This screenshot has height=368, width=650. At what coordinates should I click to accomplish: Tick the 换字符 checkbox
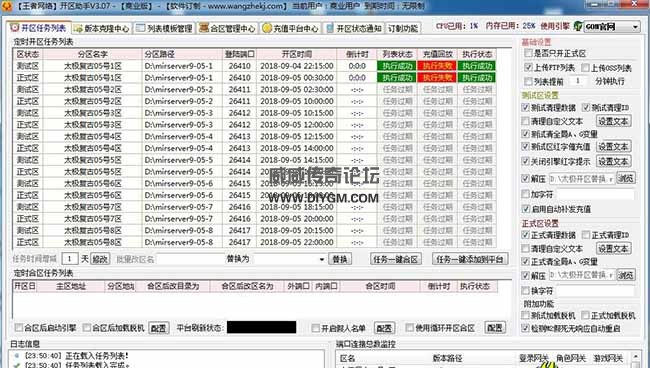[x=526, y=291]
